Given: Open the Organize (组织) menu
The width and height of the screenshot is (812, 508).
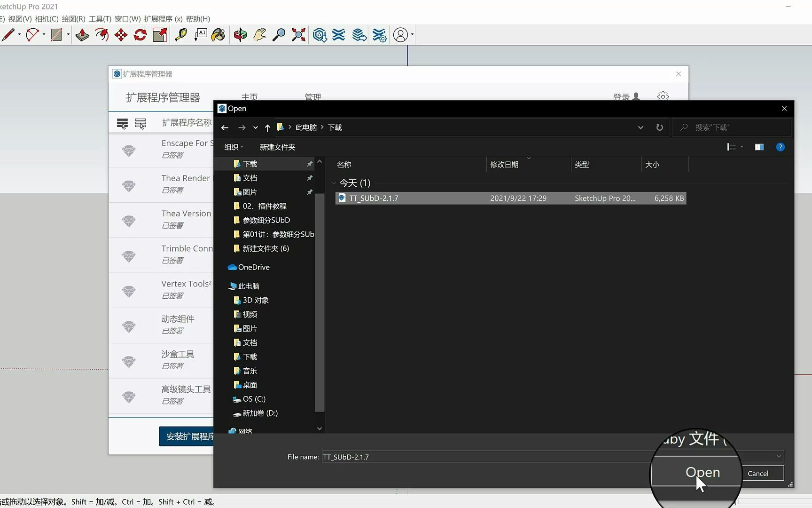Looking at the screenshot, I should point(234,147).
